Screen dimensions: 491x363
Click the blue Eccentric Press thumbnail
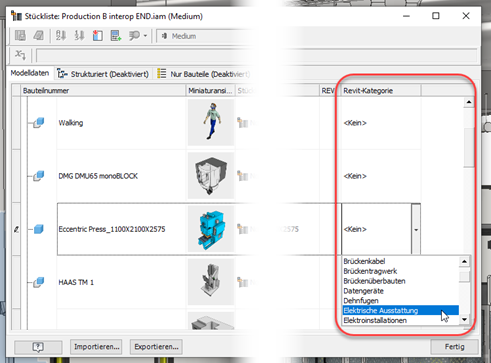(x=211, y=229)
